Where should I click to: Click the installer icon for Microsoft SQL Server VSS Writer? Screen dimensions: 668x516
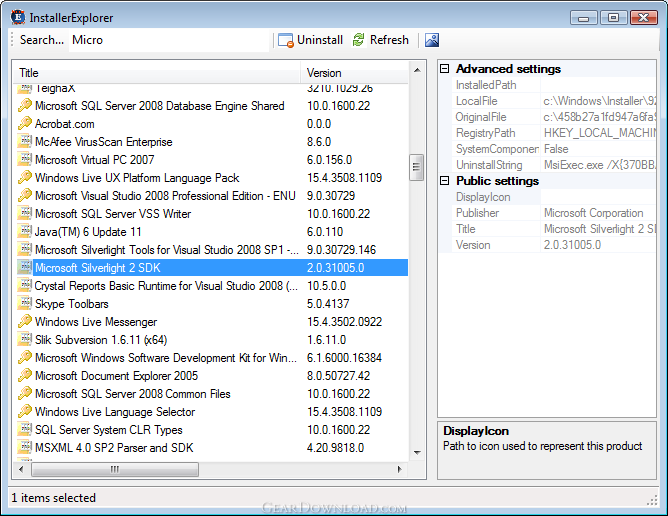click(25, 213)
